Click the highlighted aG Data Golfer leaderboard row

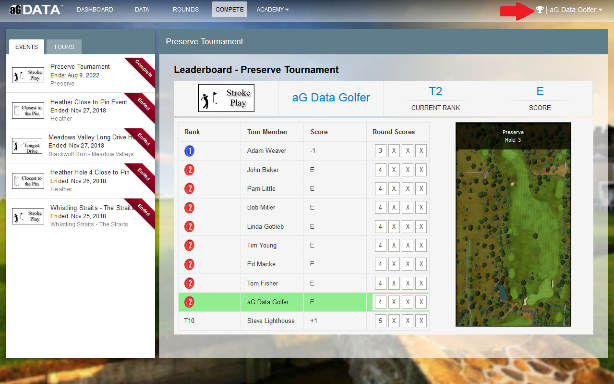(304, 302)
